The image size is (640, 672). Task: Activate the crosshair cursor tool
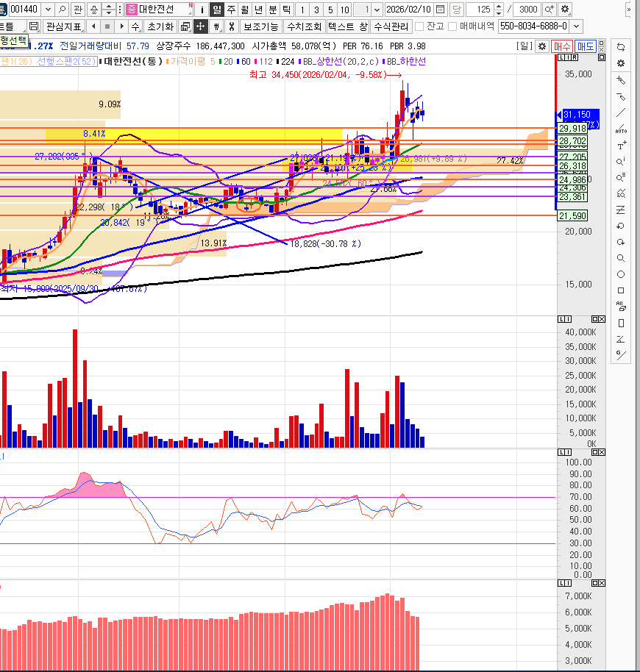point(200,26)
